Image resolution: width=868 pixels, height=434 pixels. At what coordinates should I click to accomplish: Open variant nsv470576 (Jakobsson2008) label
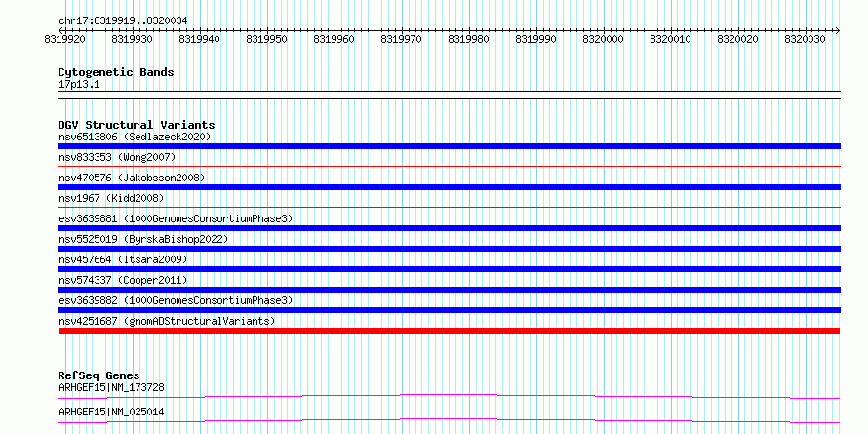[132, 178]
